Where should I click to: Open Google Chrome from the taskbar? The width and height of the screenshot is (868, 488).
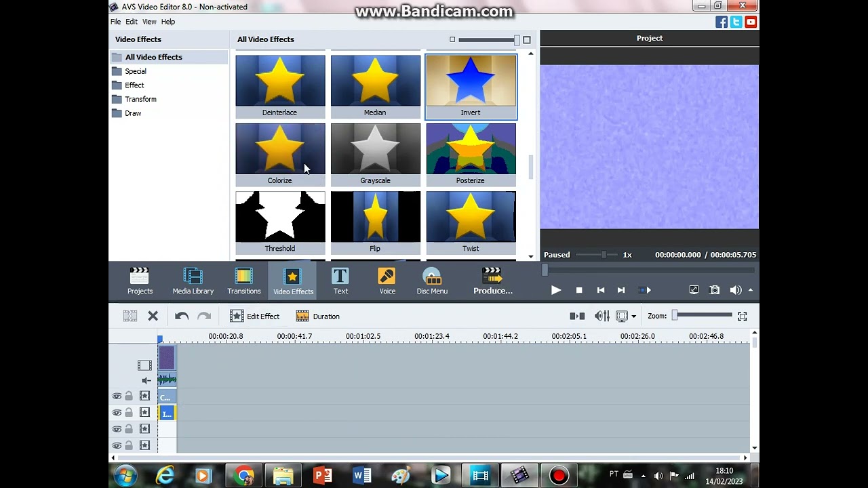pyautogui.click(x=244, y=476)
